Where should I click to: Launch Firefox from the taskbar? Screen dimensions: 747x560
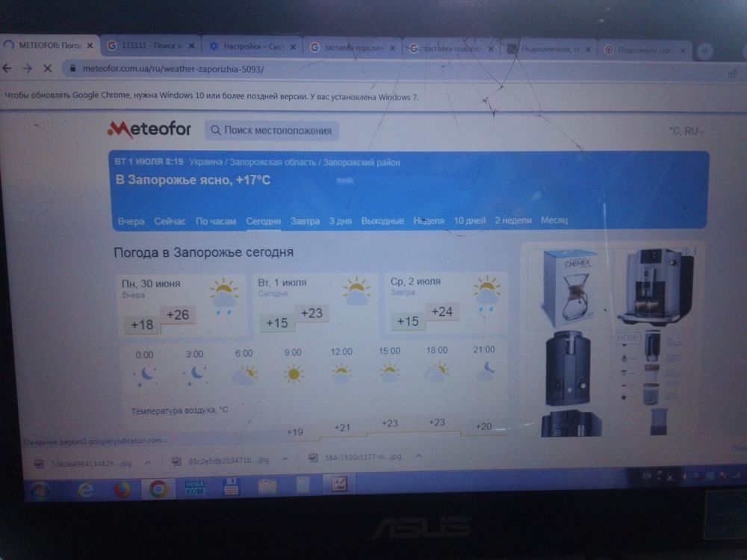[x=122, y=489]
